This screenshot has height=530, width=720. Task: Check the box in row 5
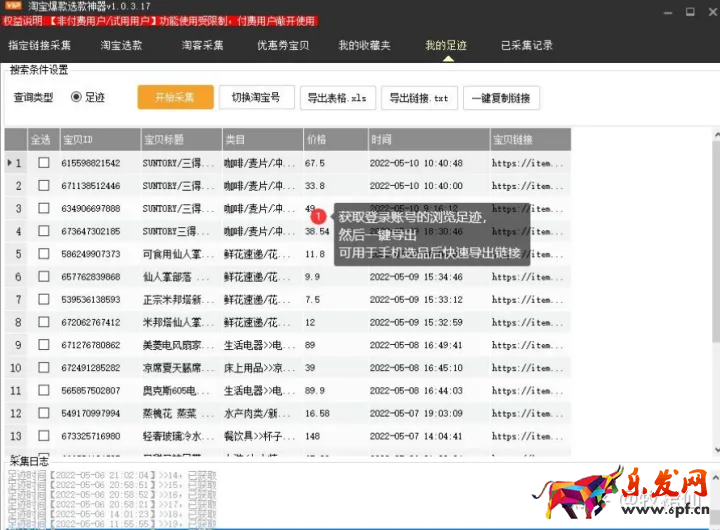click(x=43, y=254)
